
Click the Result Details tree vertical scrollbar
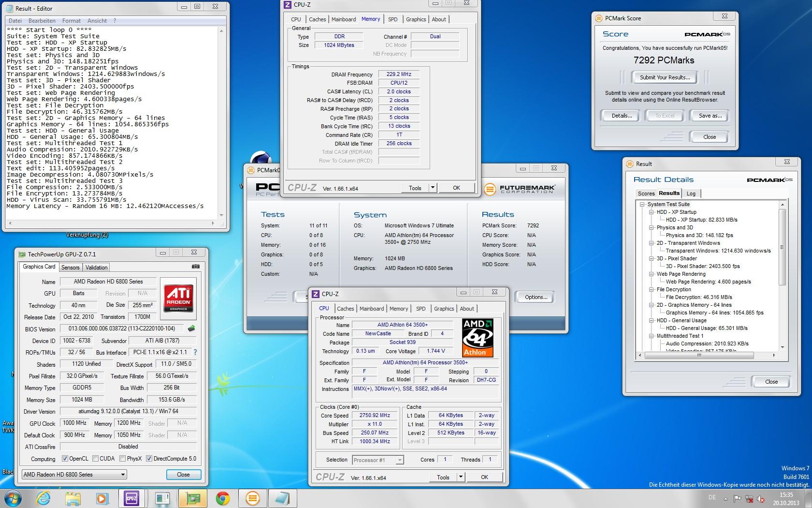(782, 276)
